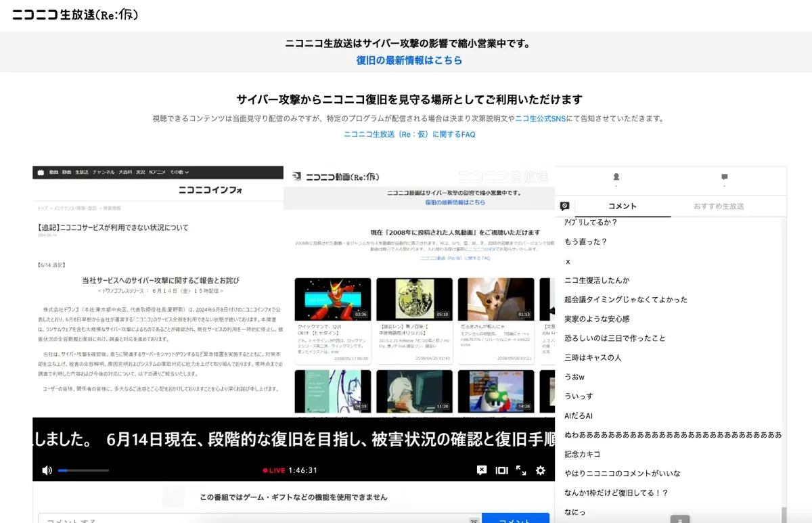Viewport: 812px width, 523px height.
Task: Click the blue コメント post button
Action: [x=516, y=520]
